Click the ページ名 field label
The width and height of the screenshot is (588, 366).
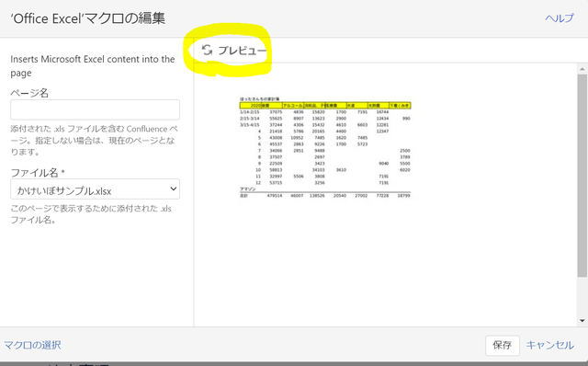click(x=29, y=93)
